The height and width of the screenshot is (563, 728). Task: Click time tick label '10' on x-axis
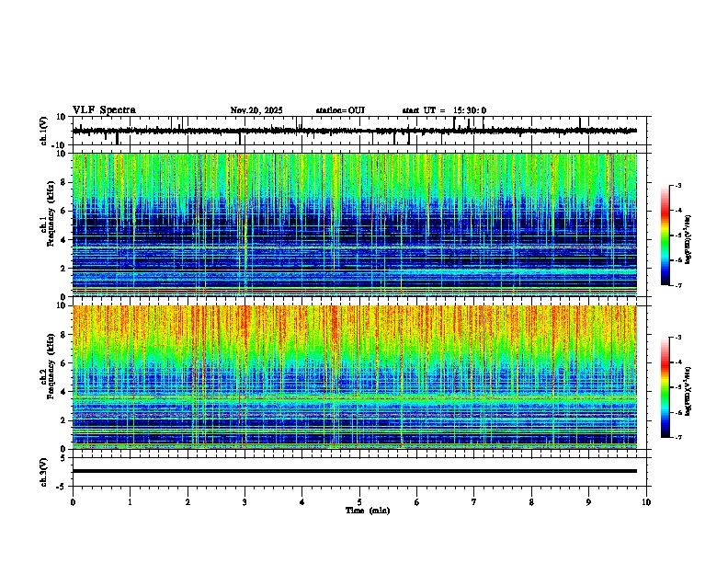tap(646, 502)
